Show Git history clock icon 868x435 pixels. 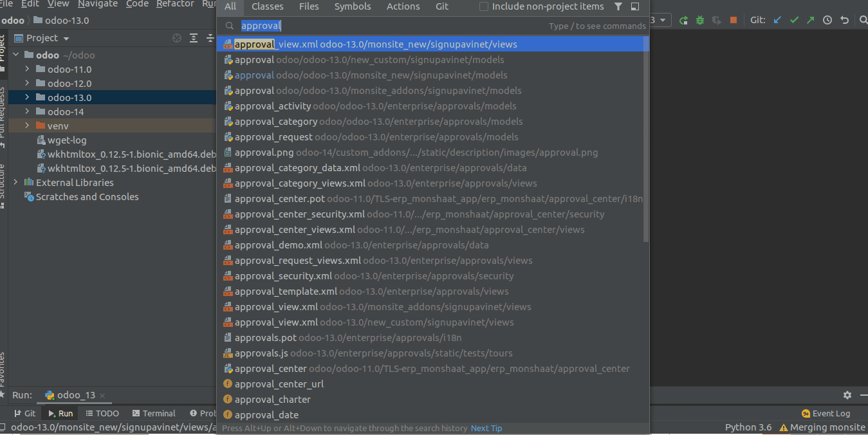pos(827,21)
